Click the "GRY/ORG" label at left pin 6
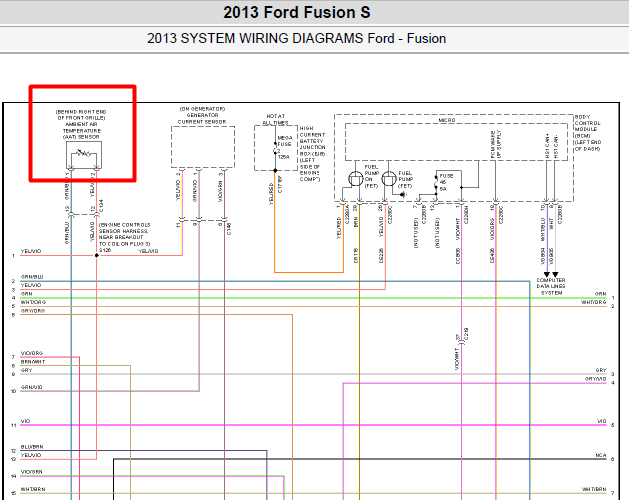The height and width of the screenshot is (500, 629). pyautogui.click(x=33, y=311)
